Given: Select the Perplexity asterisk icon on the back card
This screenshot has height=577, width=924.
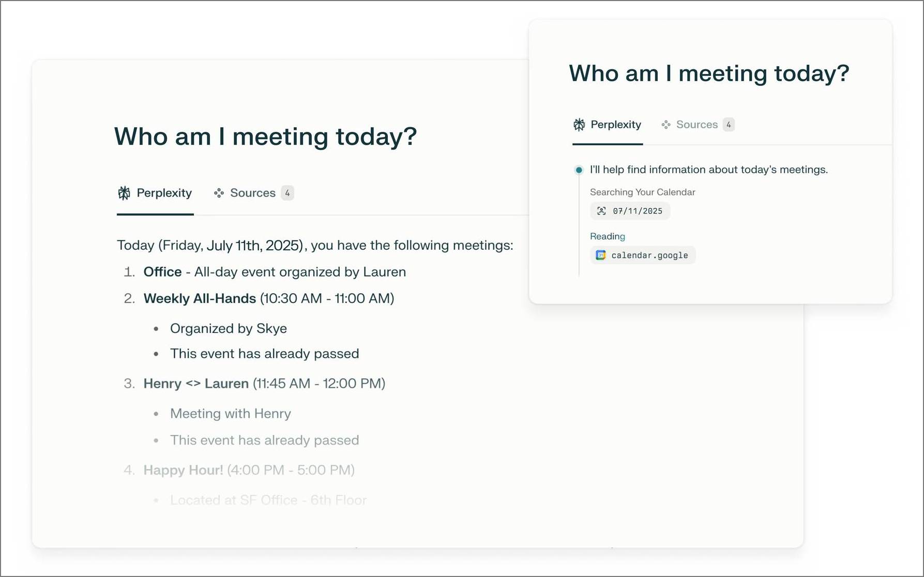Looking at the screenshot, I should 579,124.
